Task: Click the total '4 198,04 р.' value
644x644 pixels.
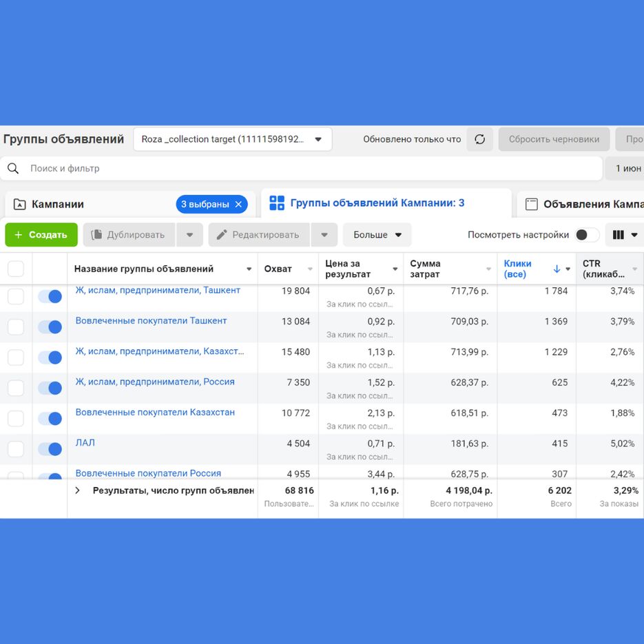Action: tap(469, 490)
